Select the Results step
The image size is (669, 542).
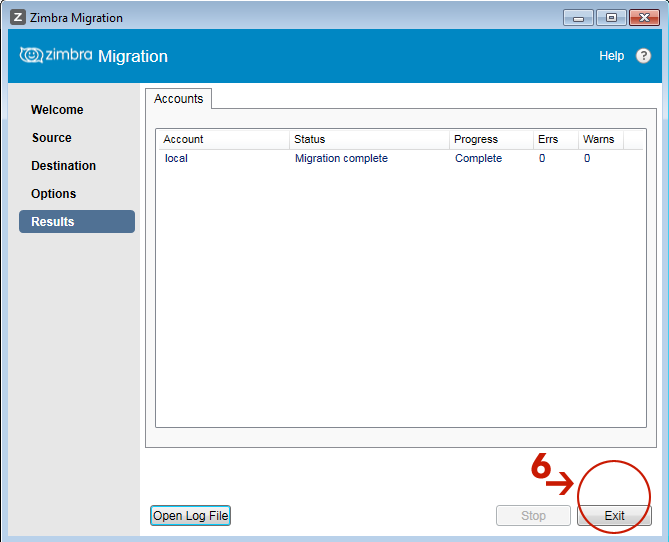[x=77, y=221]
